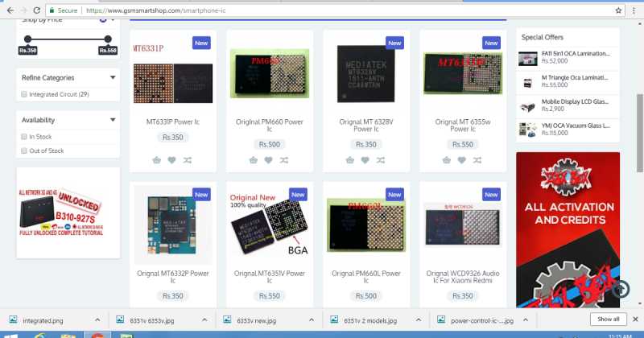644x338 pixels.
Task: Wishlist Orignal MT 6328V heart icon
Action: [x=365, y=160]
